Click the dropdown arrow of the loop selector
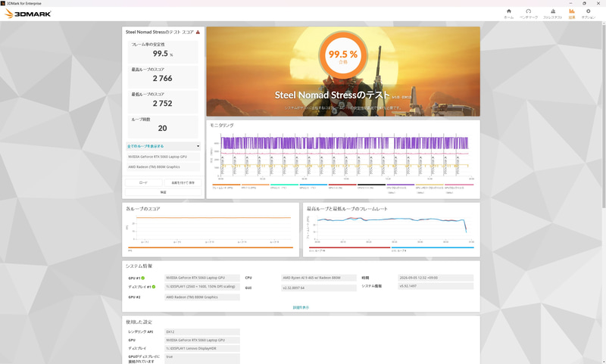 (198, 146)
